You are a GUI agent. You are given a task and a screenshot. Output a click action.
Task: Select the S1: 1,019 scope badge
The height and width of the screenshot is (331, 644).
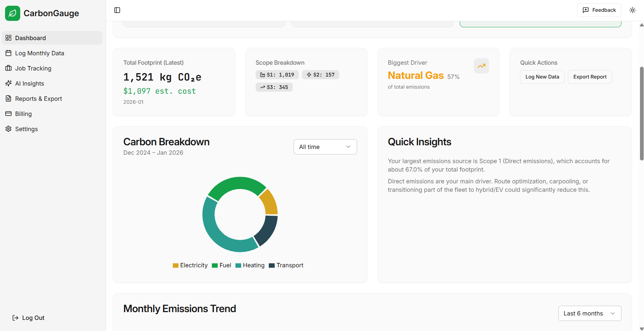(277, 74)
